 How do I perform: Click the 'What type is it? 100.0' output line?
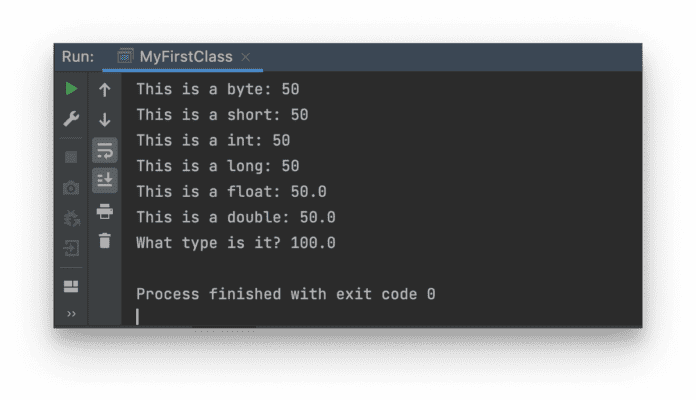pos(236,243)
